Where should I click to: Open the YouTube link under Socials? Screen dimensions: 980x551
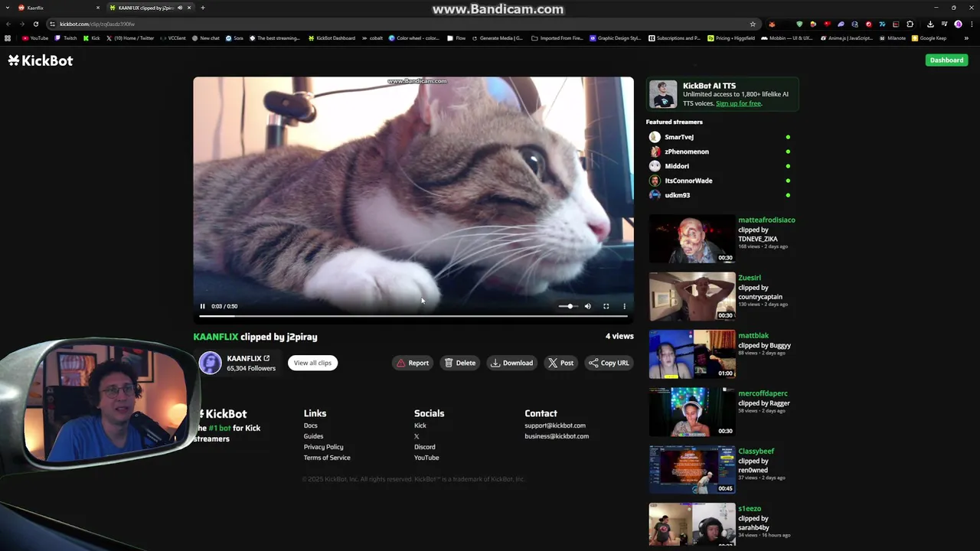coord(426,458)
